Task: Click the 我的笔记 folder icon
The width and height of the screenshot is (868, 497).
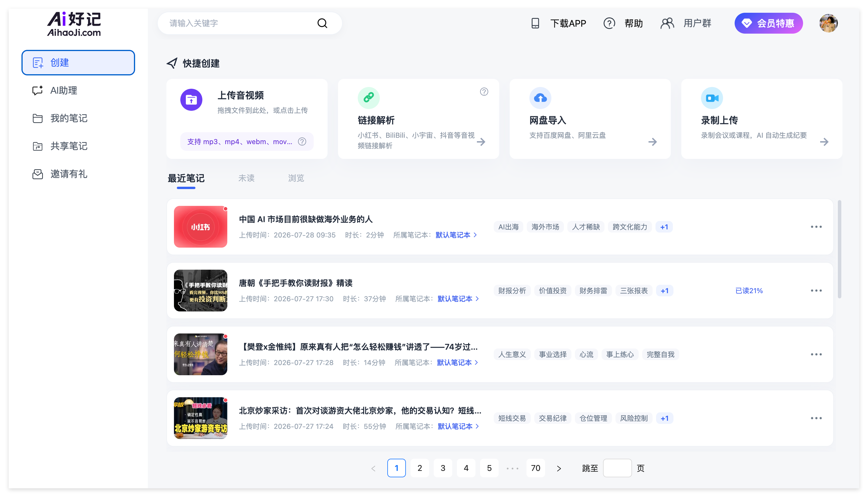Action: click(37, 118)
